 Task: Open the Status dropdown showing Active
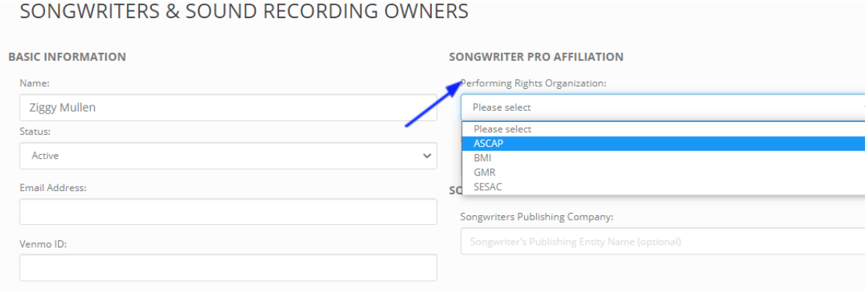click(228, 157)
